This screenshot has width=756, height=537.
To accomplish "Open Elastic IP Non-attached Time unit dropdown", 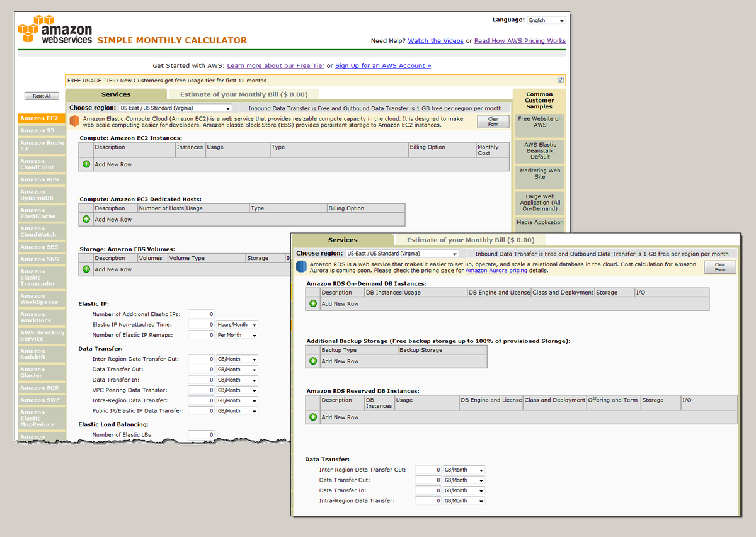I will tap(237, 325).
